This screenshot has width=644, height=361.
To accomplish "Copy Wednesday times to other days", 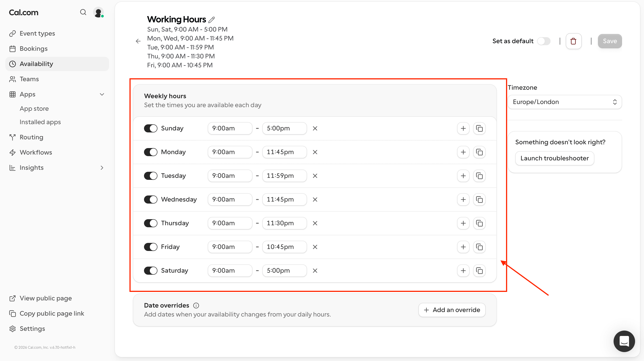I will (479, 200).
